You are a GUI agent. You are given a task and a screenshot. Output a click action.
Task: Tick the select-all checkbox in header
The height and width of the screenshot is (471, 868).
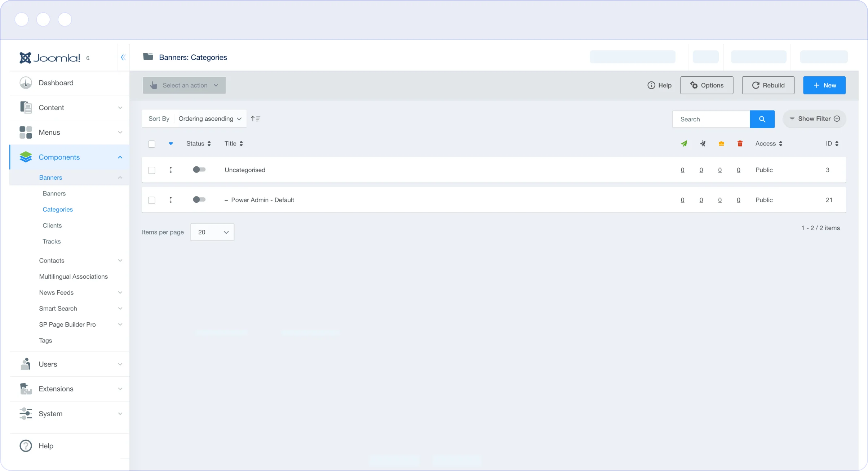coord(152,144)
